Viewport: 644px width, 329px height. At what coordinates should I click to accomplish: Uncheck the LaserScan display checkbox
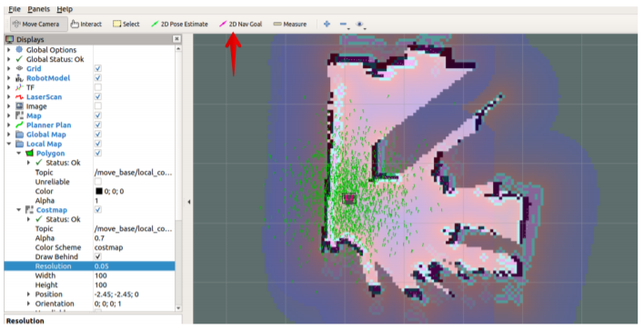[x=97, y=97]
